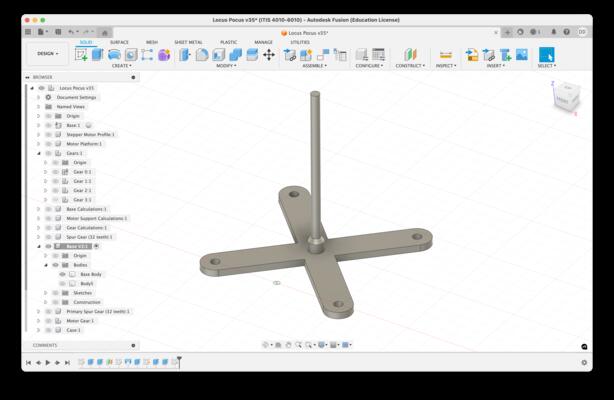The height and width of the screenshot is (400, 614).
Task: Select the Extrude tool in Create
Action: click(x=98, y=55)
